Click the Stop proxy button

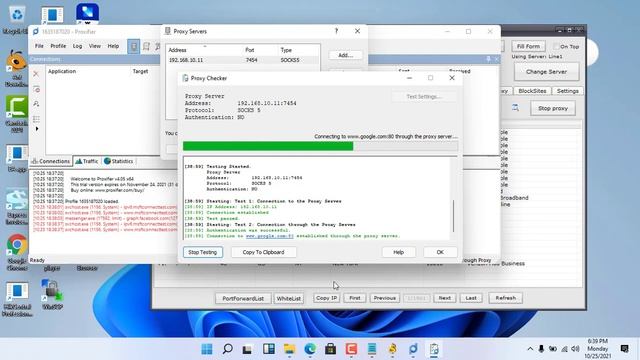click(553, 108)
